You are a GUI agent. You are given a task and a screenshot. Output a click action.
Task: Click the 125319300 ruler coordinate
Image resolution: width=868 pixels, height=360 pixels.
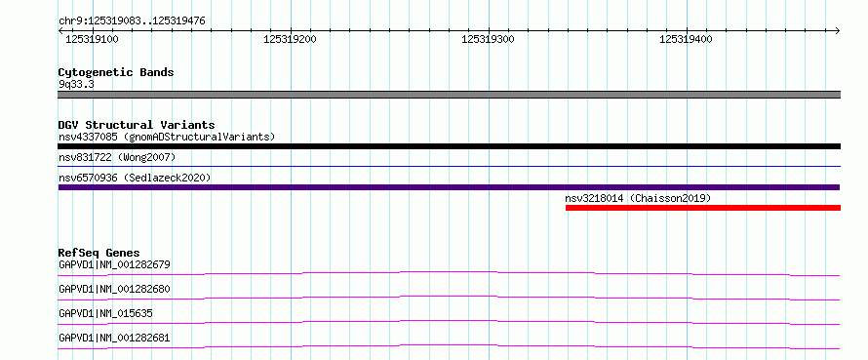point(488,39)
